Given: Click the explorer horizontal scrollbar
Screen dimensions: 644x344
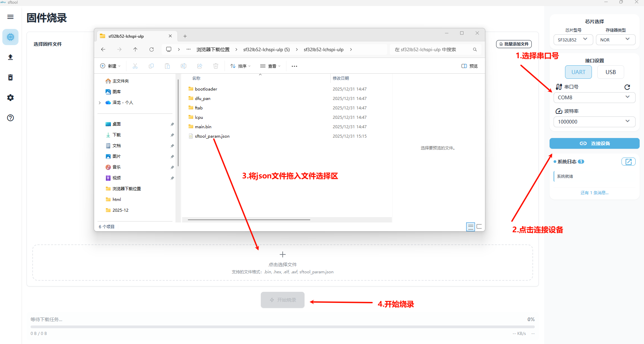Looking at the screenshot, I should [x=249, y=220].
